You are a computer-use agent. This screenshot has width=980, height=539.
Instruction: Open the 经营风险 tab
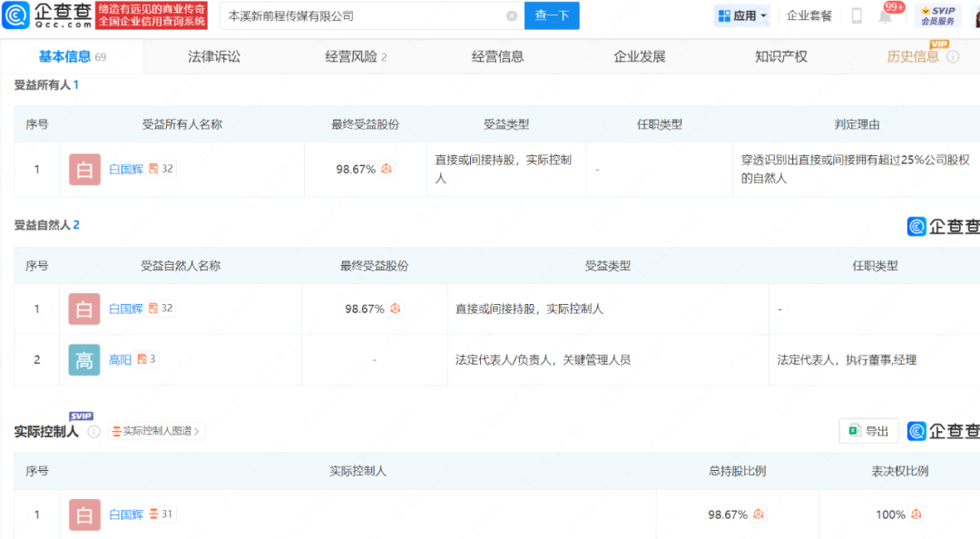(356, 56)
